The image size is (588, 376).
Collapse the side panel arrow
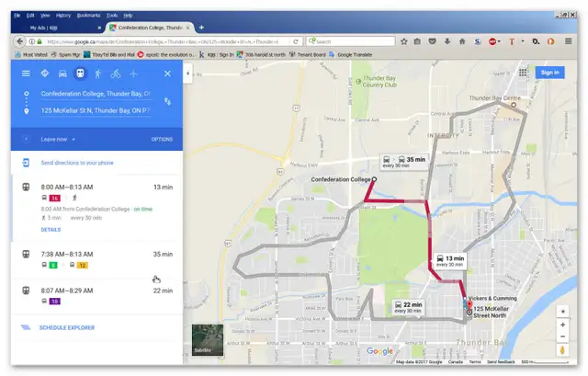[x=187, y=74]
